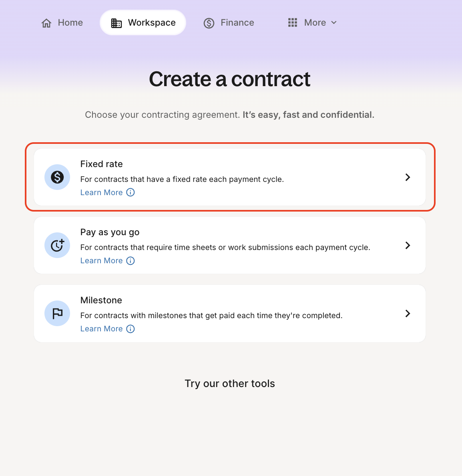The height and width of the screenshot is (476, 462).
Task: Click info icon beside Fixed rate Learn More
Action: (131, 192)
